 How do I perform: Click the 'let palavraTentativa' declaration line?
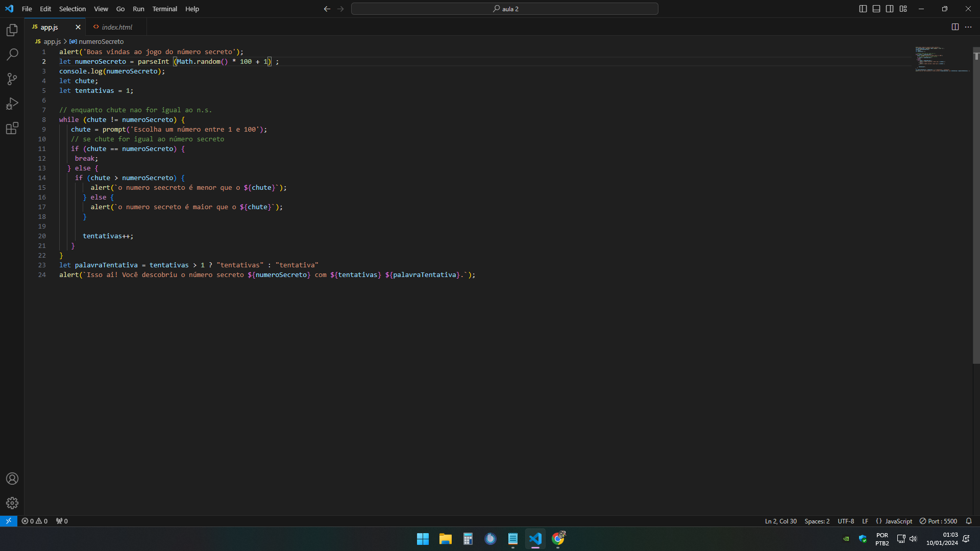tap(189, 265)
